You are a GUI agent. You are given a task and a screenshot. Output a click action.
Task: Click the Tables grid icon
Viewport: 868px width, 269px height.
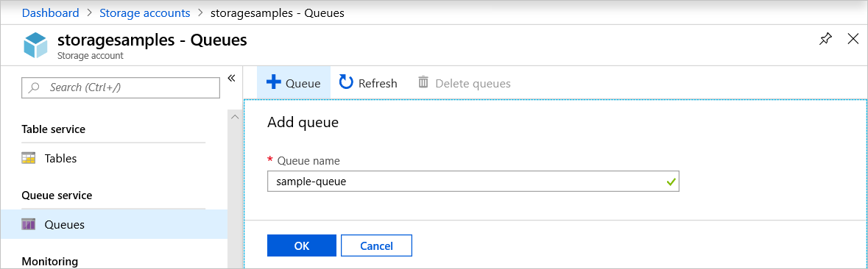click(x=28, y=159)
